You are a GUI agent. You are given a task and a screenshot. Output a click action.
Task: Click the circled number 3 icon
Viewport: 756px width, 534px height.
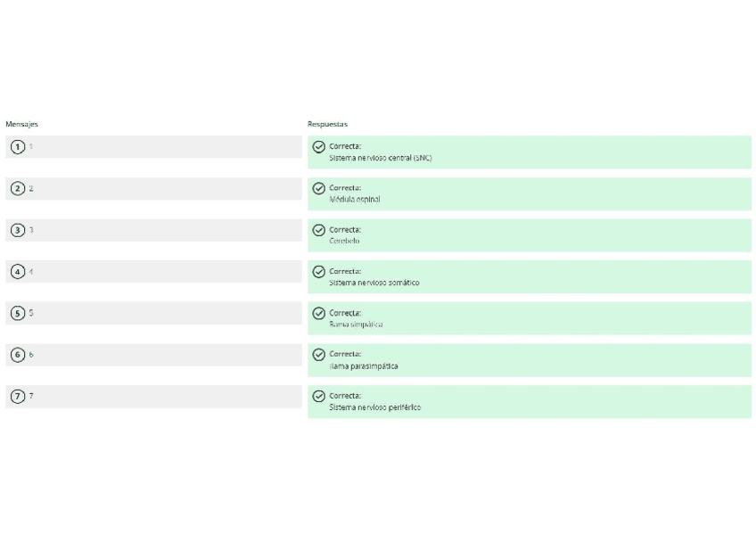[x=17, y=230]
